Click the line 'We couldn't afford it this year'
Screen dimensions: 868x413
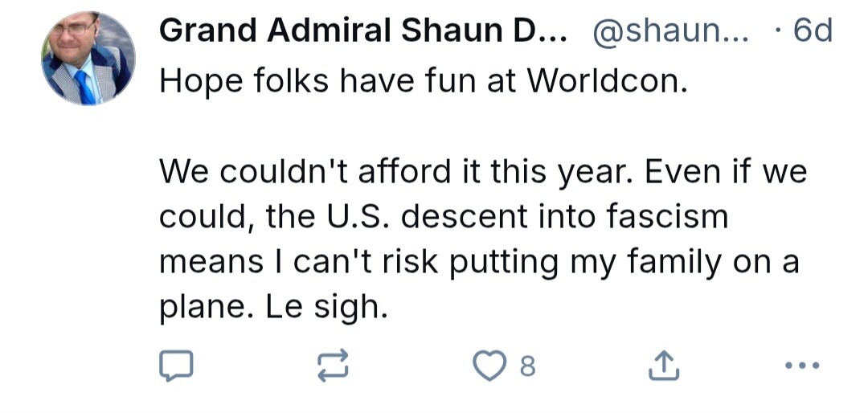coord(392,172)
